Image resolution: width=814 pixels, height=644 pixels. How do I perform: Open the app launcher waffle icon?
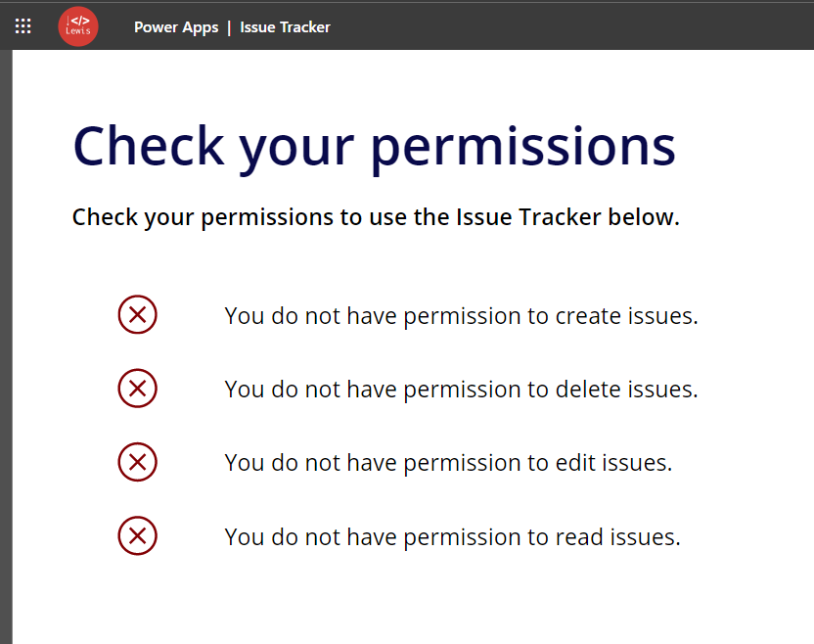[23, 25]
